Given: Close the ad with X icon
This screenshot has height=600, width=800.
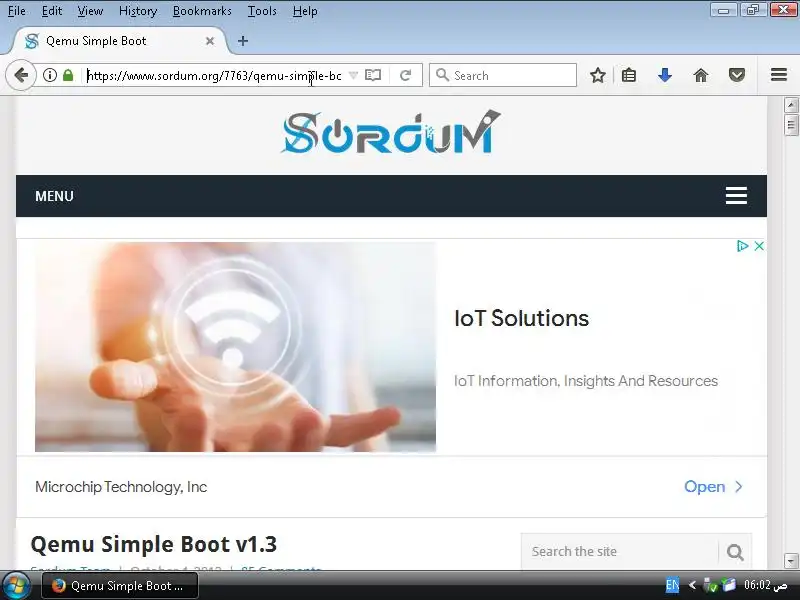Looking at the screenshot, I should pyautogui.click(x=759, y=246).
